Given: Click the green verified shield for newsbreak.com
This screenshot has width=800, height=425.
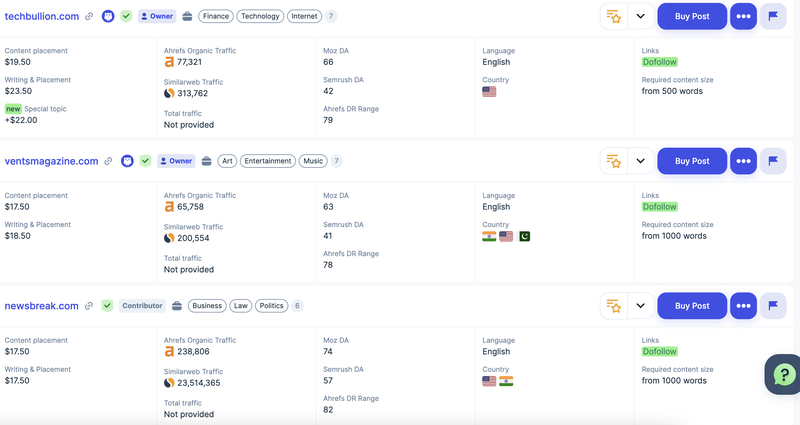Looking at the screenshot, I should 107,305.
